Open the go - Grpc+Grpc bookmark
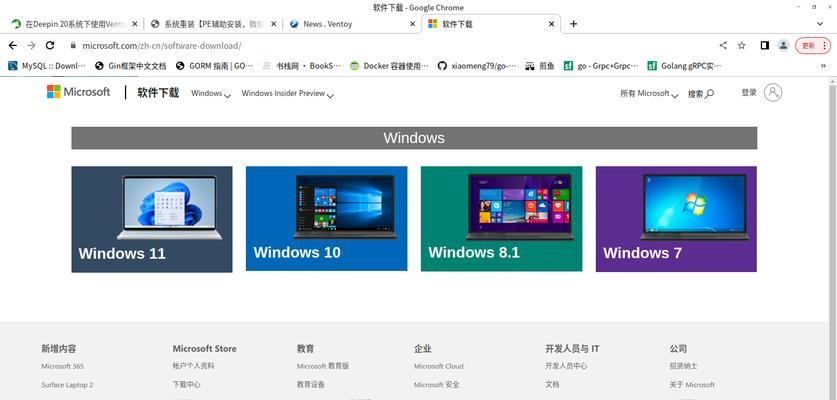Image resolution: width=837 pixels, height=400 pixels. tap(601, 66)
